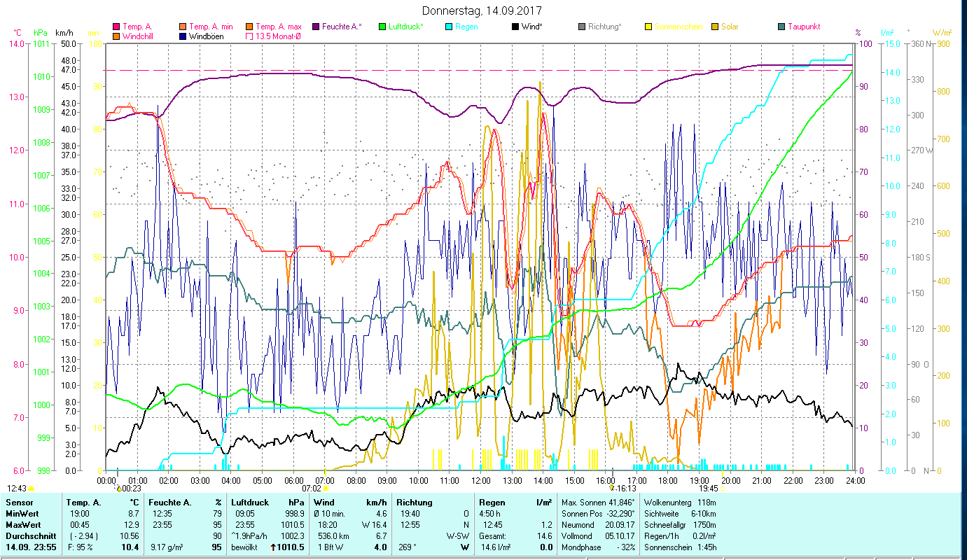Viewport: 967px width, 560px height.
Task: Click the hollow 13.5 Monat-Ø legend box
Action: (x=249, y=36)
